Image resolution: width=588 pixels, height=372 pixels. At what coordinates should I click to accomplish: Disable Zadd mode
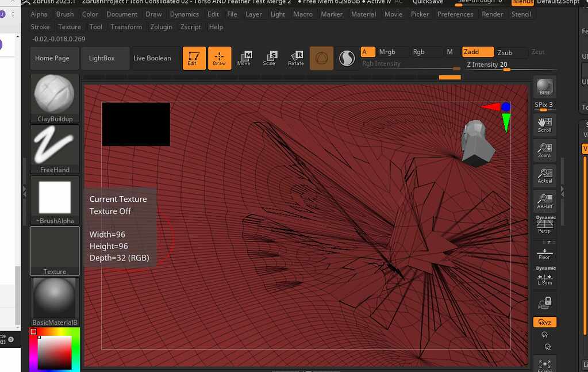[478, 52]
